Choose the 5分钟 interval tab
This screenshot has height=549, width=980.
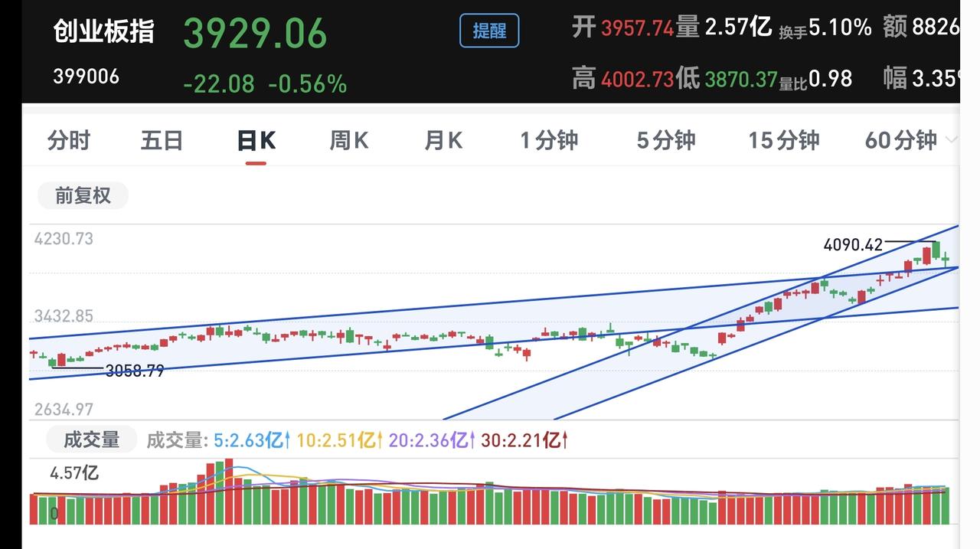pos(666,140)
